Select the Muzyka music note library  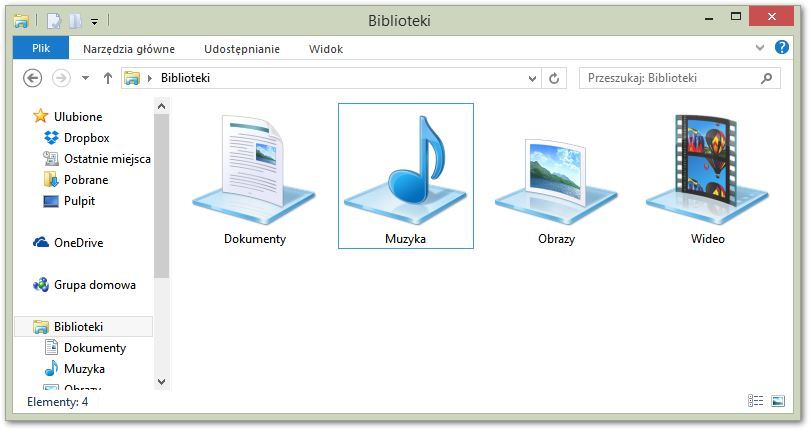(406, 176)
